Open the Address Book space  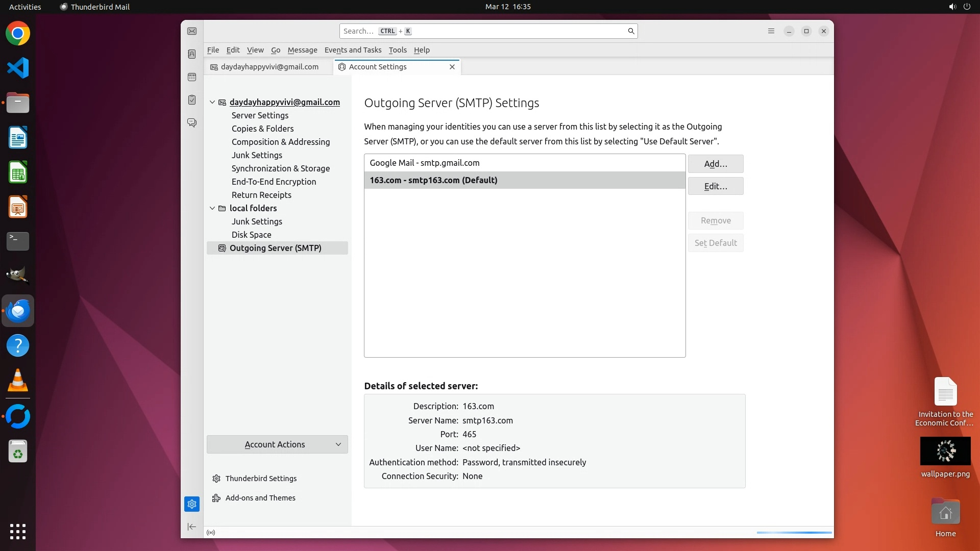[192, 54]
